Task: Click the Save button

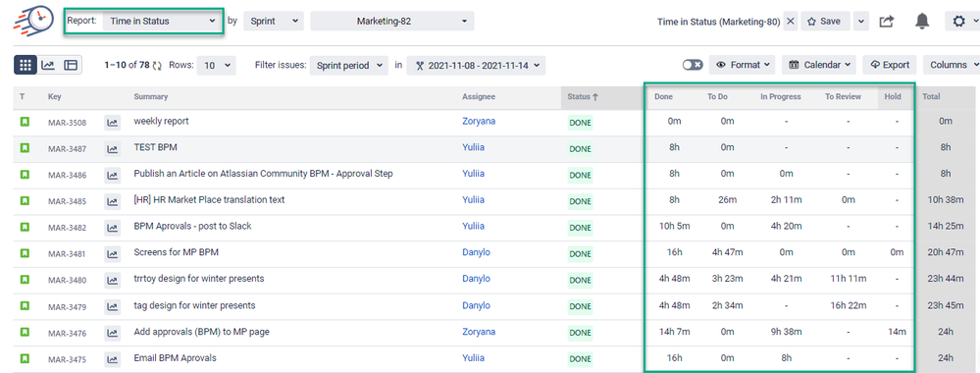Action: pyautogui.click(x=825, y=22)
